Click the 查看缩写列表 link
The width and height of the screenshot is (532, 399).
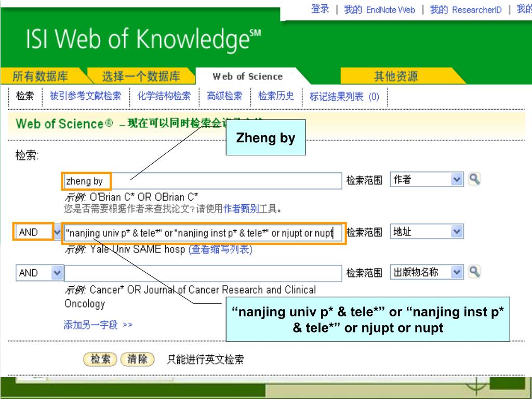coord(220,249)
